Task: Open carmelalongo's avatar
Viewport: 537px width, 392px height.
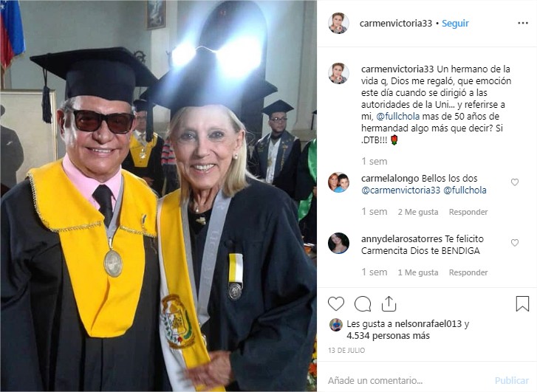Action: tap(338, 182)
